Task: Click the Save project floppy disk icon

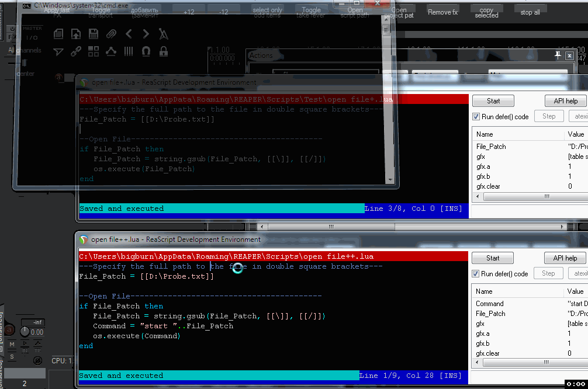Action: pyautogui.click(x=94, y=34)
